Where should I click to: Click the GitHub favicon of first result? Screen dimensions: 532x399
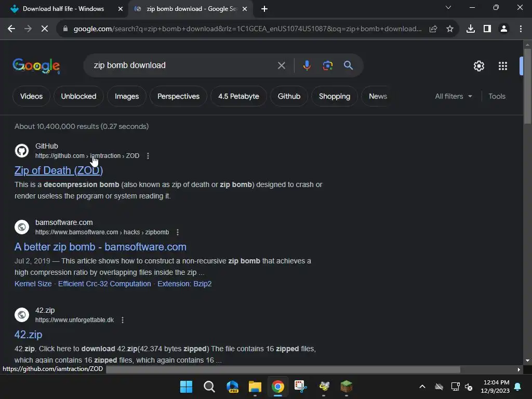(x=22, y=151)
